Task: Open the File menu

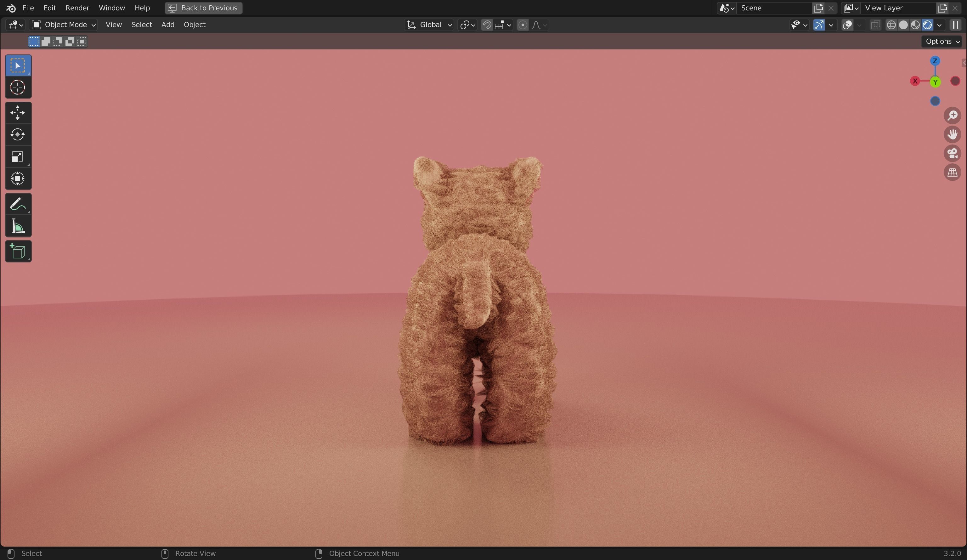Action: tap(28, 8)
